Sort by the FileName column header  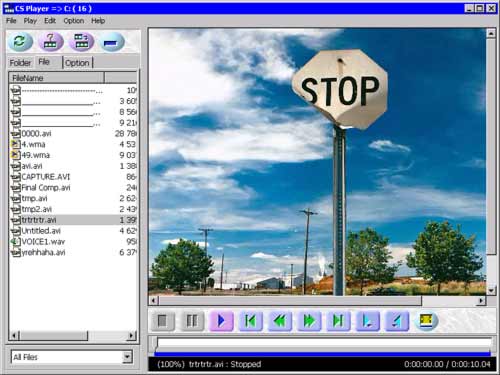click(57, 78)
